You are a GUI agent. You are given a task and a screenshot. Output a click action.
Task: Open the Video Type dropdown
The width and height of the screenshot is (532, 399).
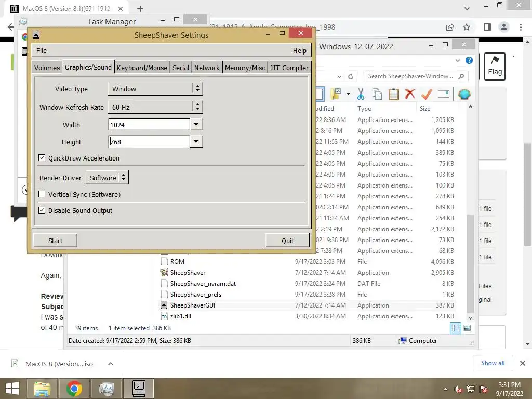(155, 89)
